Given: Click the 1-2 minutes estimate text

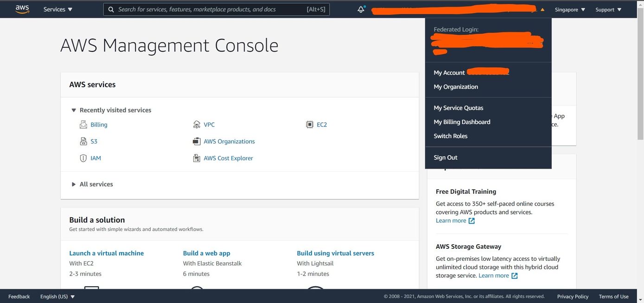Looking at the screenshot, I should (313, 274).
